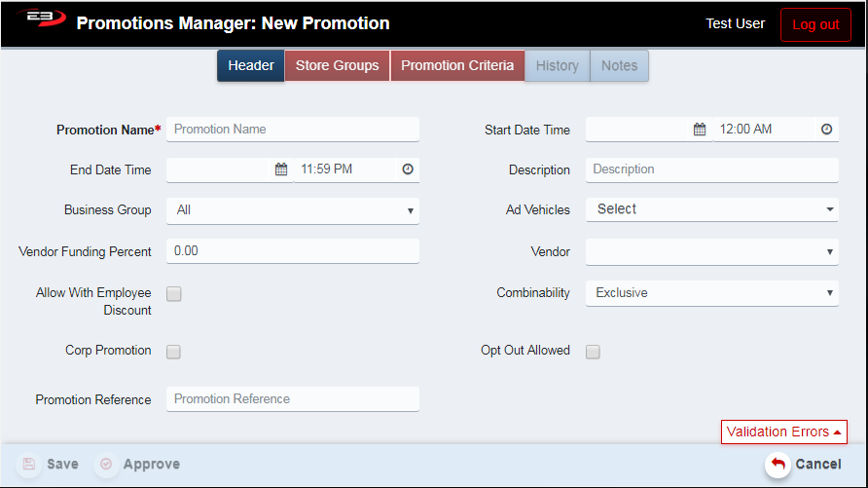Open End Date time clock icon

(408, 169)
